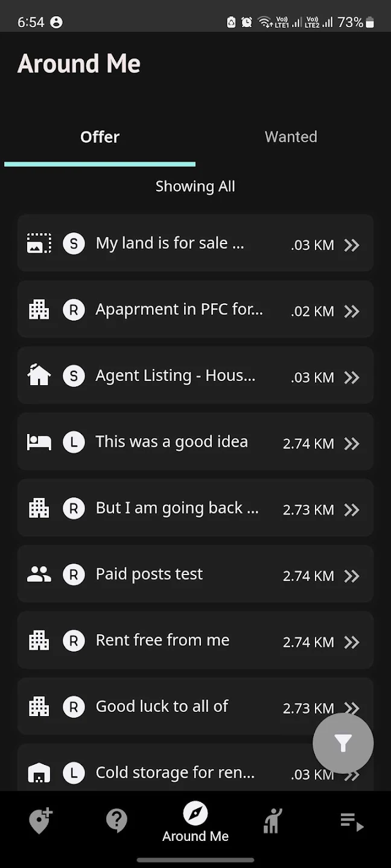The image size is (391, 868).
Task: Tap the 2.73 KM distance on But I am going back
Action: (308, 510)
